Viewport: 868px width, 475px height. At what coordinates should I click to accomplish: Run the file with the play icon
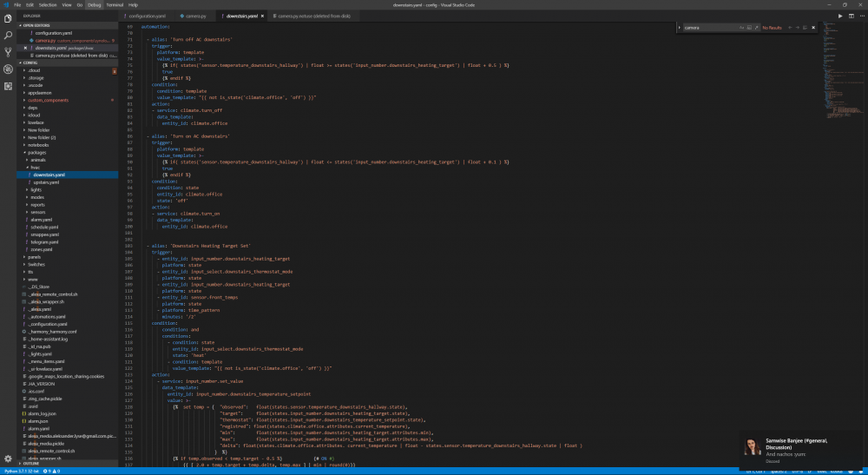pos(840,16)
